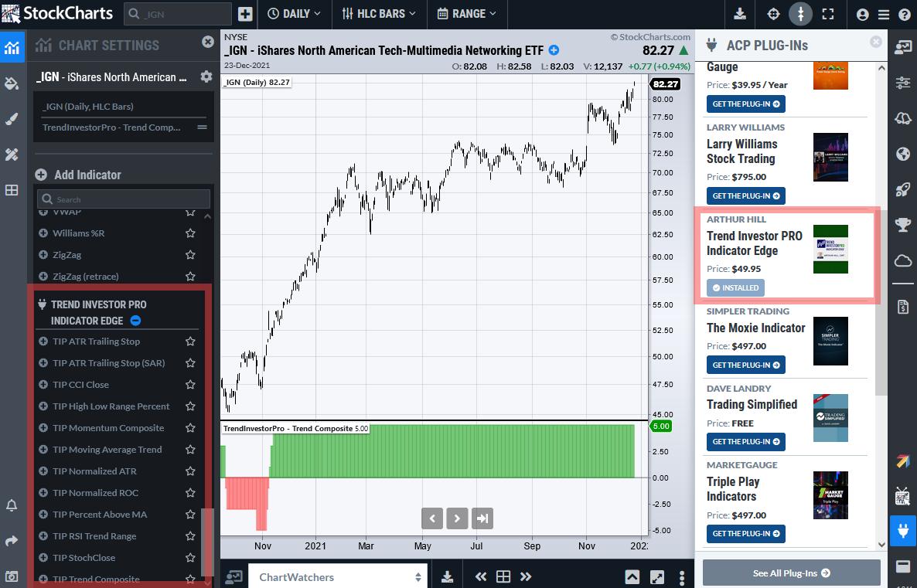Toggle favorite star for TIP Normalized ROC
The image size is (917, 588).
[x=190, y=493]
